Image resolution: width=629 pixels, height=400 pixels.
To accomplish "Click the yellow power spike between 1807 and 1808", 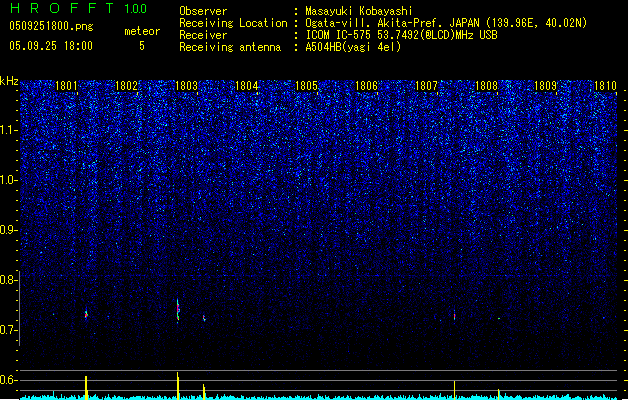I will click(x=454, y=390).
